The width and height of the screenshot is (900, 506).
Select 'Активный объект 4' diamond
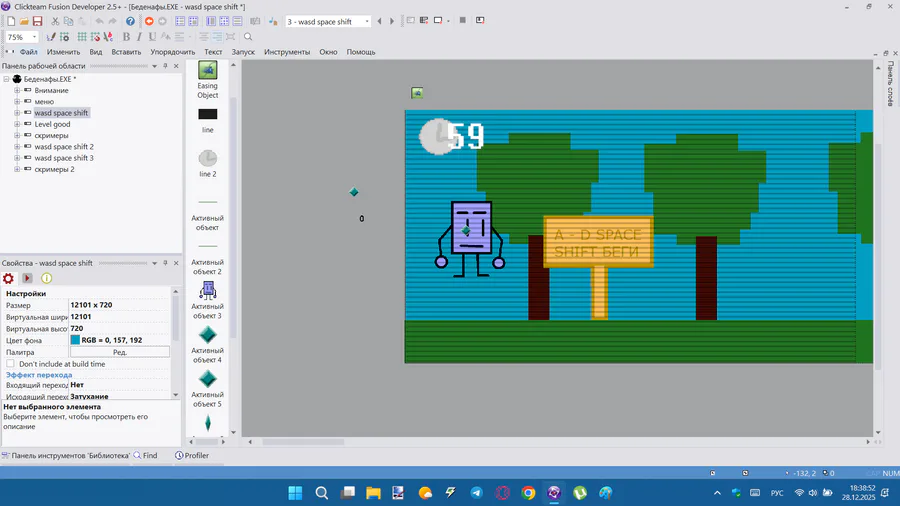208,344
